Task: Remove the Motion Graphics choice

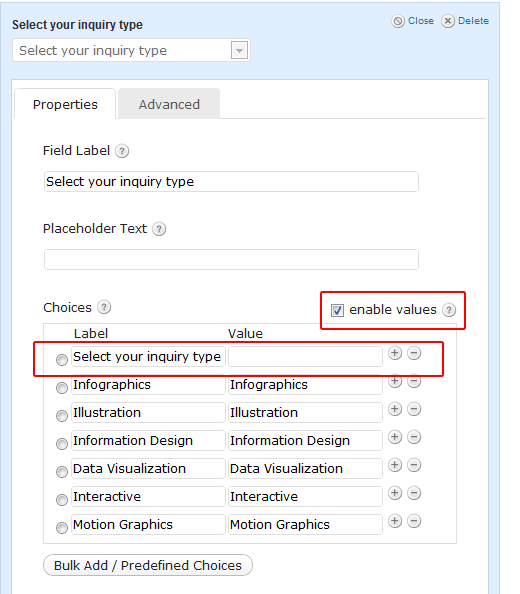Action: click(414, 521)
